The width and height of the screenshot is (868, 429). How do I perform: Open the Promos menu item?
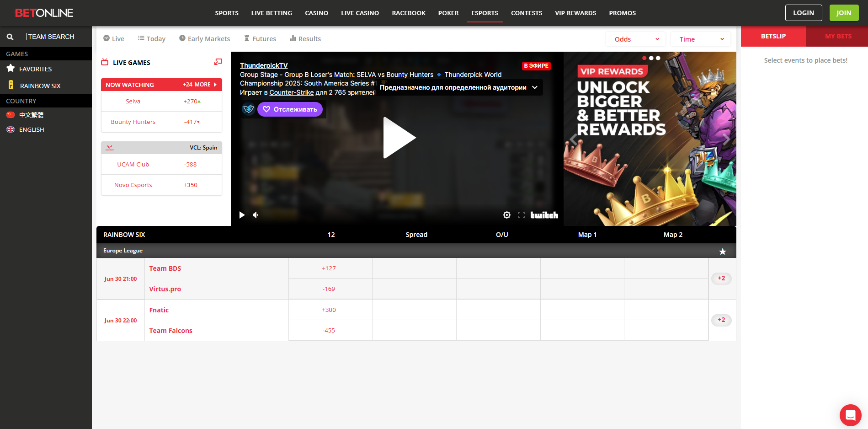(623, 13)
